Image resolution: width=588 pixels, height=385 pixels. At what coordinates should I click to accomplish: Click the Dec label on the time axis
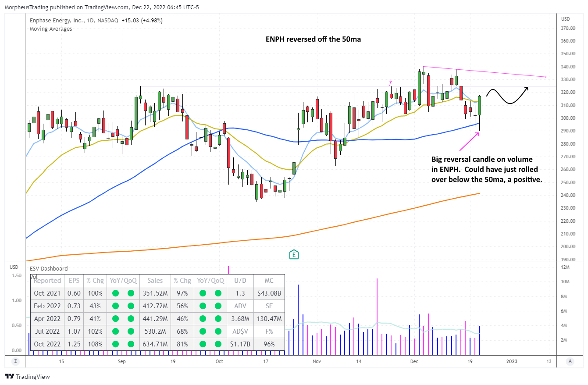click(414, 361)
